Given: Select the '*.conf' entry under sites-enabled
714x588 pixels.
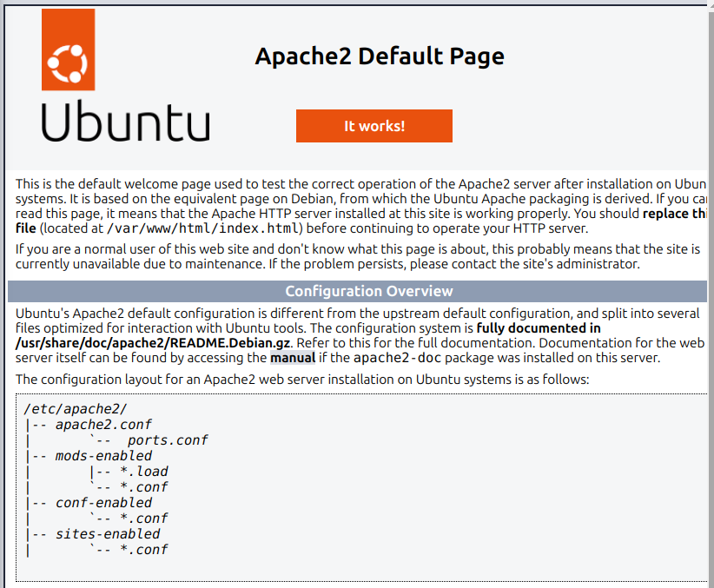Looking at the screenshot, I should click(146, 549).
